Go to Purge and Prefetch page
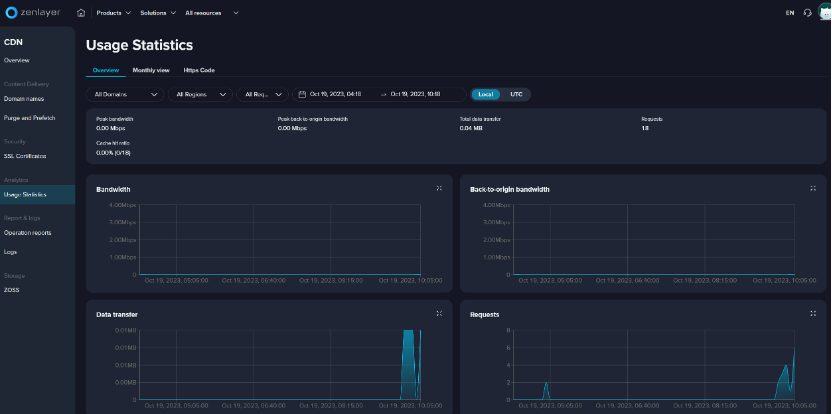The width and height of the screenshot is (832, 414). (x=29, y=118)
